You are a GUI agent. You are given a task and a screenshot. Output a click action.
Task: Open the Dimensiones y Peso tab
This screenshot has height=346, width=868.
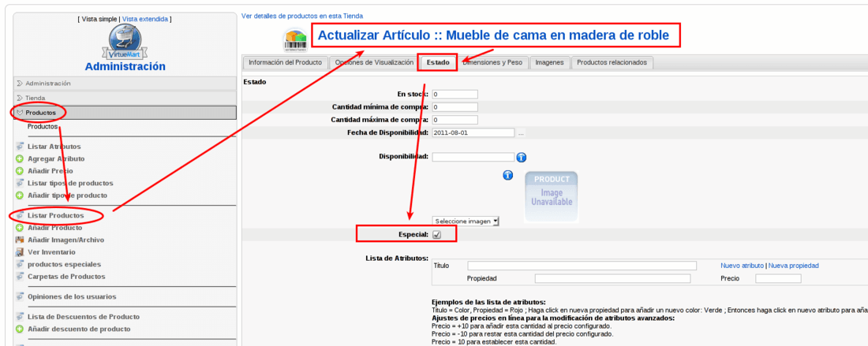pyautogui.click(x=492, y=62)
